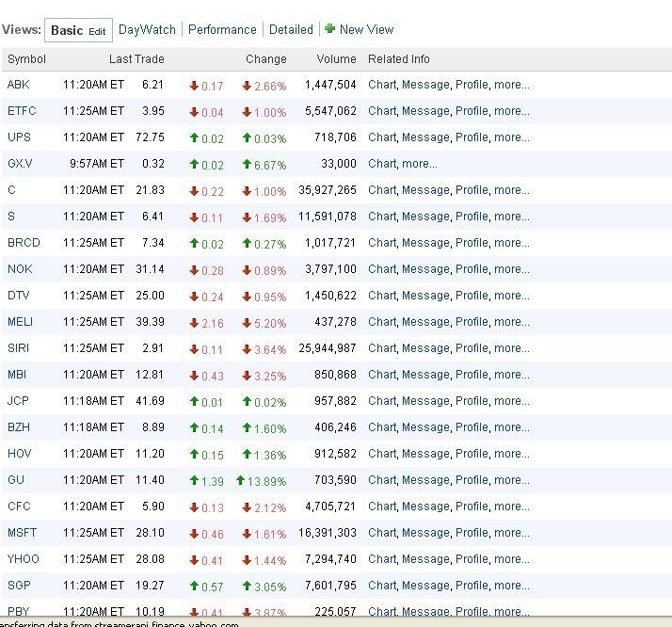Open more... menu for YHOO row

[x=511, y=559]
